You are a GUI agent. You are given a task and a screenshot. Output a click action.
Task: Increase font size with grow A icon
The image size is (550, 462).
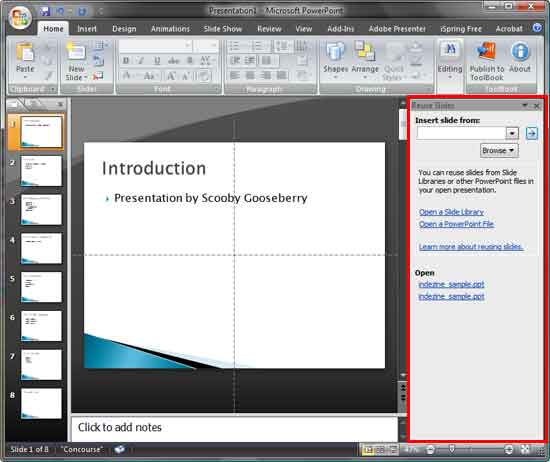[x=171, y=76]
